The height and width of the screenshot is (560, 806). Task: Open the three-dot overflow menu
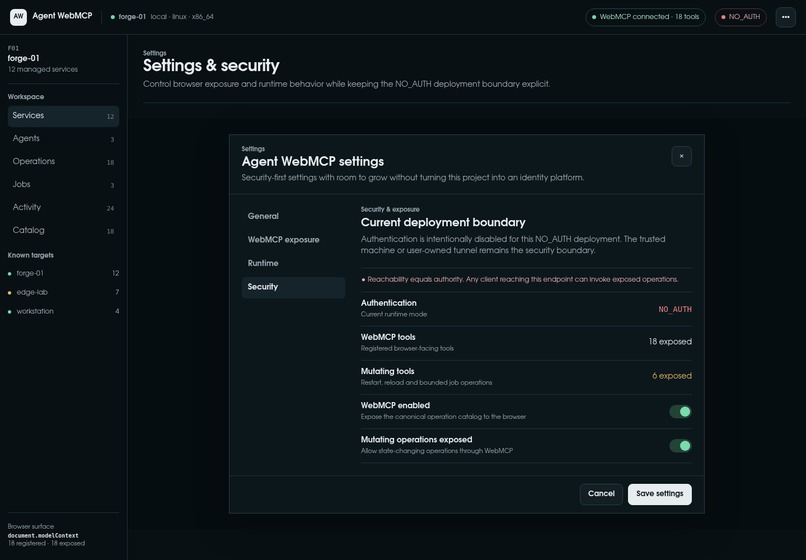pyautogui.click(x=785, y=17)
